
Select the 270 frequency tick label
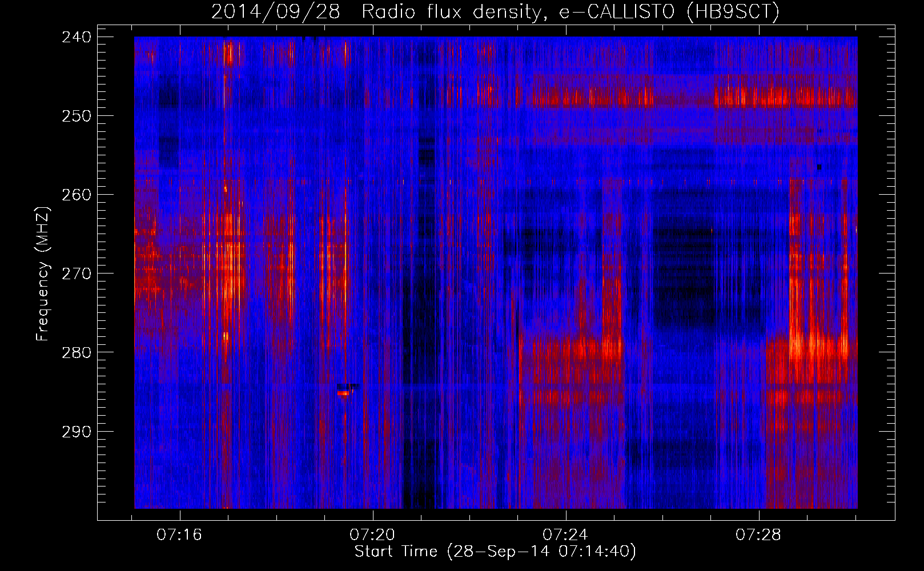pos(77,274)
